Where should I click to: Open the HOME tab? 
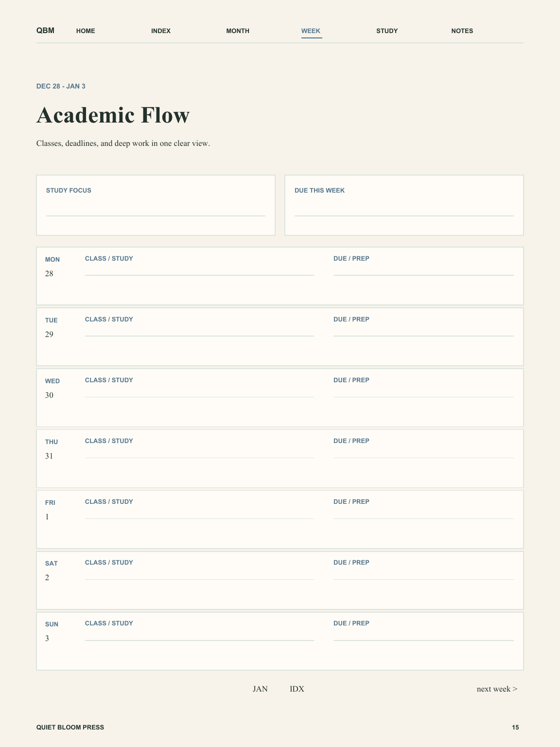[x=86, y=31]
